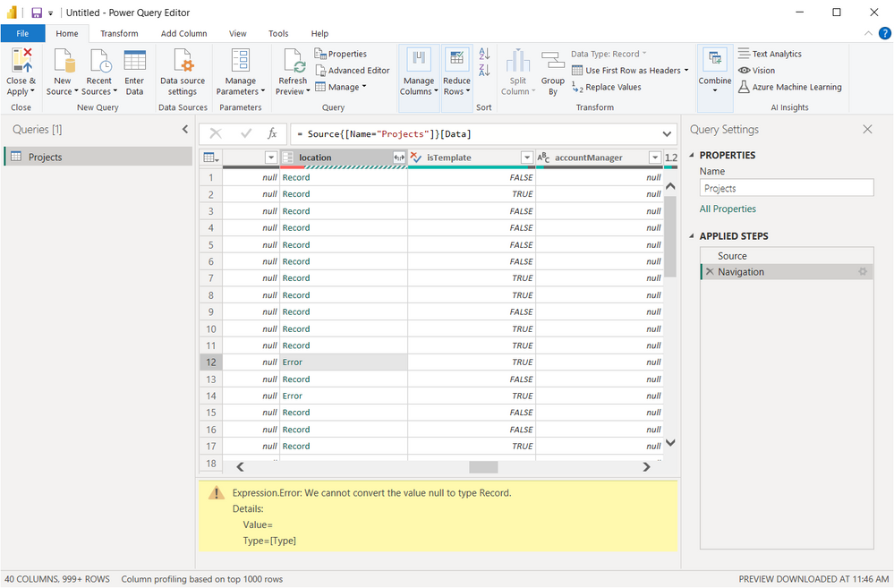
Task: Open Use First Row as Headers arrow
Action: coord(685,70)
